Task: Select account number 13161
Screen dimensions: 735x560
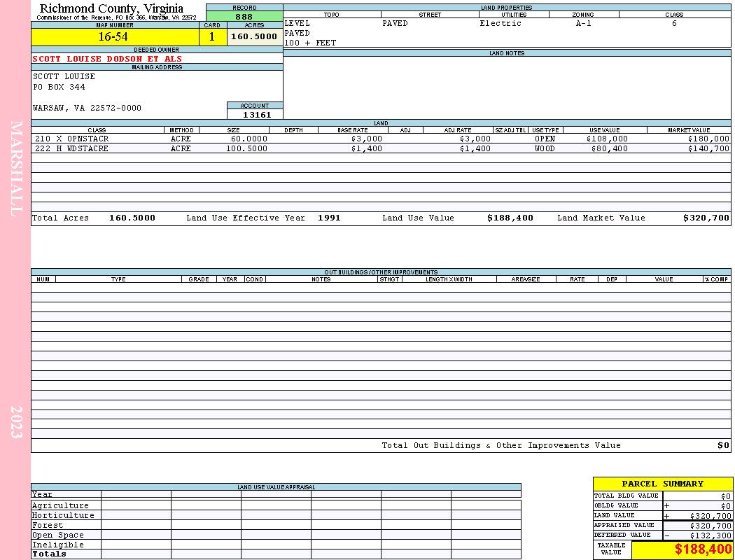Action: pyautogui.click(x=256, y=115)
